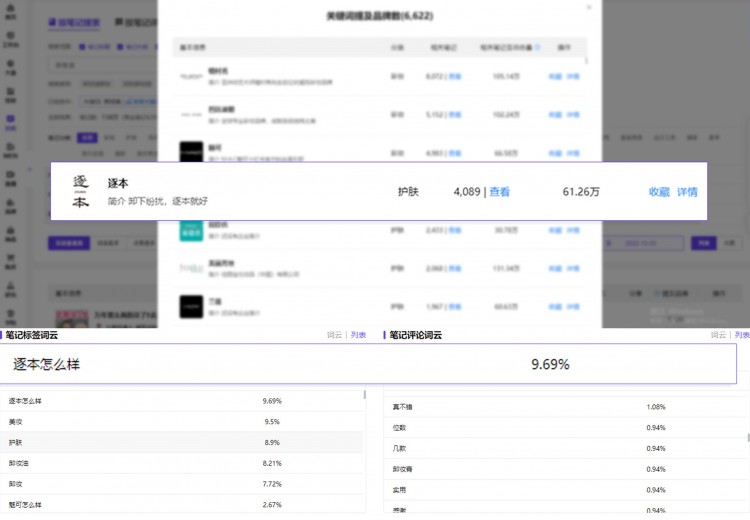This screenshot has width=750, height=520.
Task: Show 列表 view in 笔记评论词云 panel
Action: [x=741, y=335]
